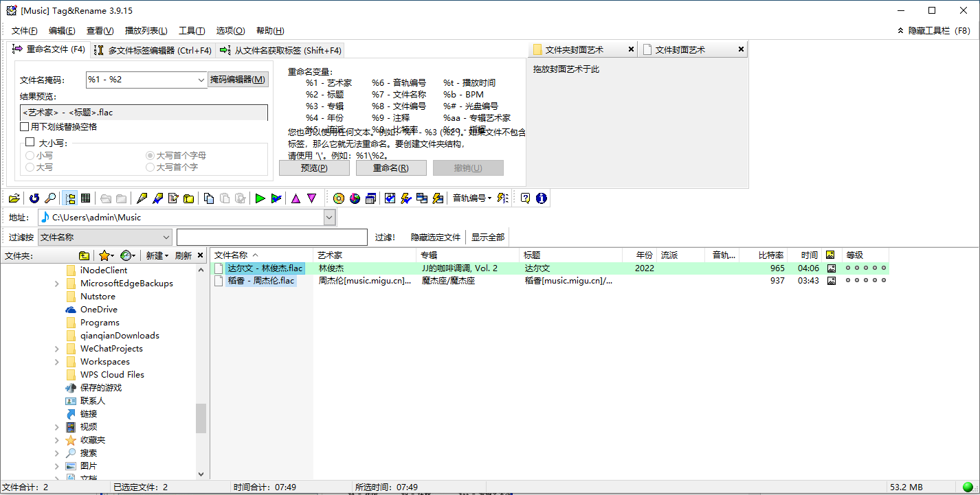Click the copy documents toolbar icon
The image size is (980, 495).
[x=209, y=198]
